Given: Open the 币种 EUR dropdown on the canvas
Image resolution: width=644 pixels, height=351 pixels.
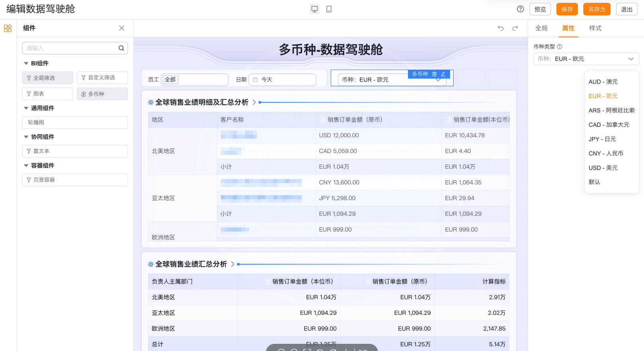Looking at the screenshot, I should pos(392,80).
